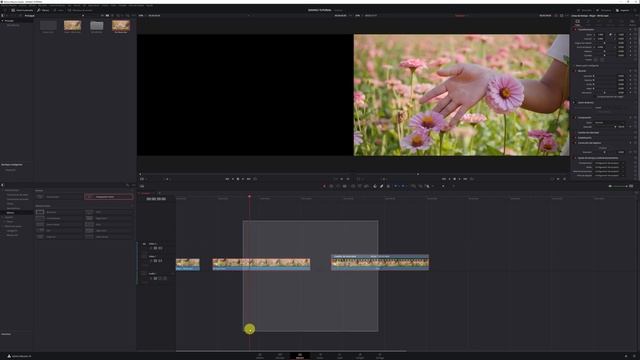Viewport: 640px width, 360px height.
Task: Select the gray solid thumbnail in media pool
Action: 97,26
